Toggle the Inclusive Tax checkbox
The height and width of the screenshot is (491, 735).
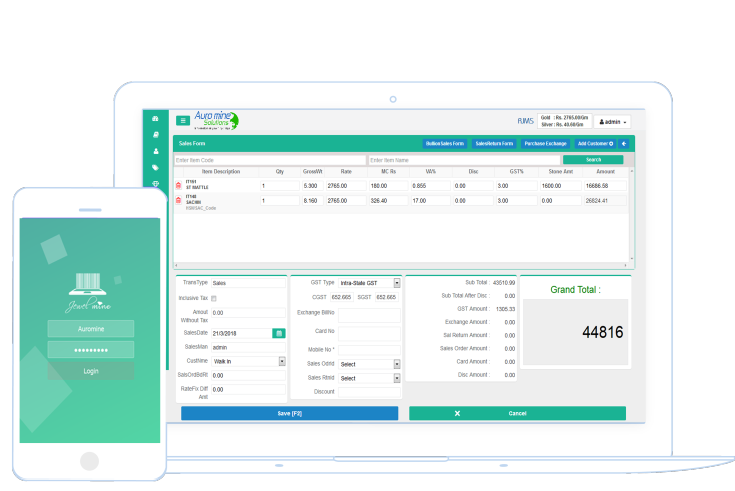point(214,298)
